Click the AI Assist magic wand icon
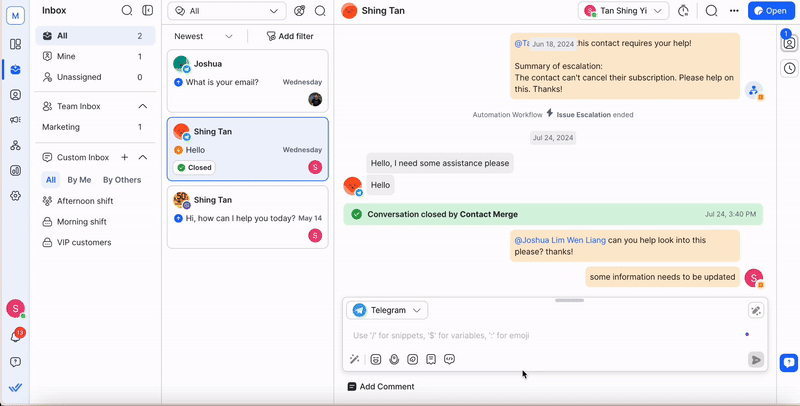 pyautogui.click(x=354, y=359)
